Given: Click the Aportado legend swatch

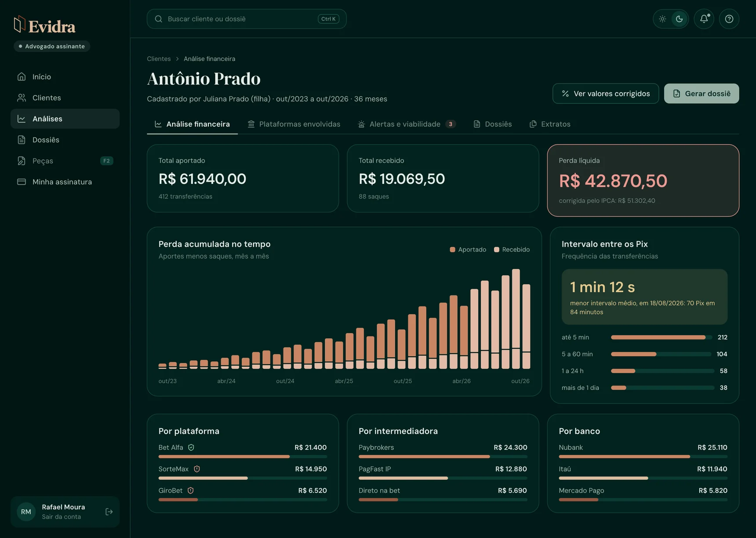Looking at the screenshot, I should point(452,249).
